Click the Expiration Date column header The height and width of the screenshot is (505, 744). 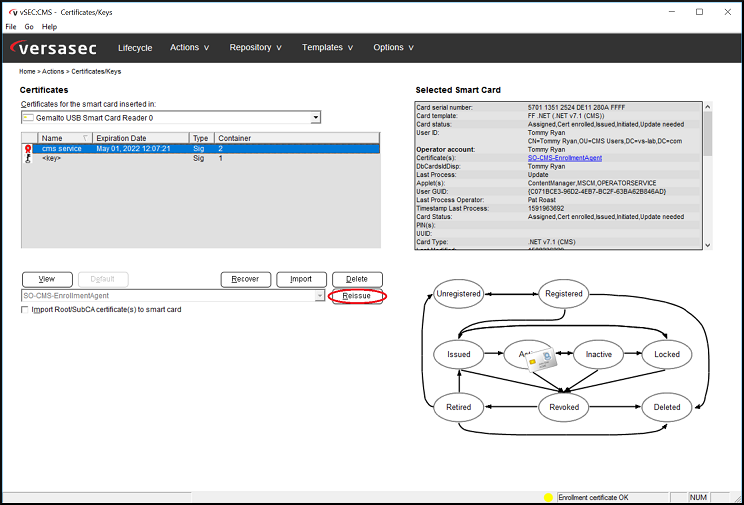pos(140,138)
